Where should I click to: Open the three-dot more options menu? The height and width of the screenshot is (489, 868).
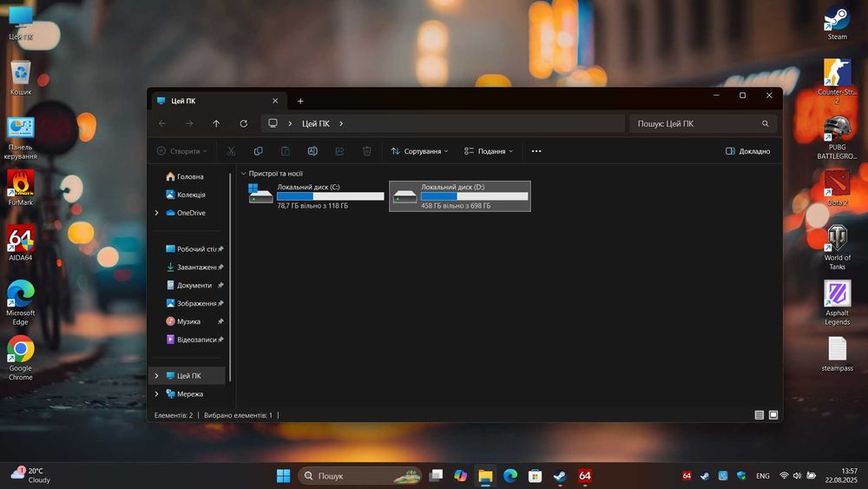(x=536, y=151)
